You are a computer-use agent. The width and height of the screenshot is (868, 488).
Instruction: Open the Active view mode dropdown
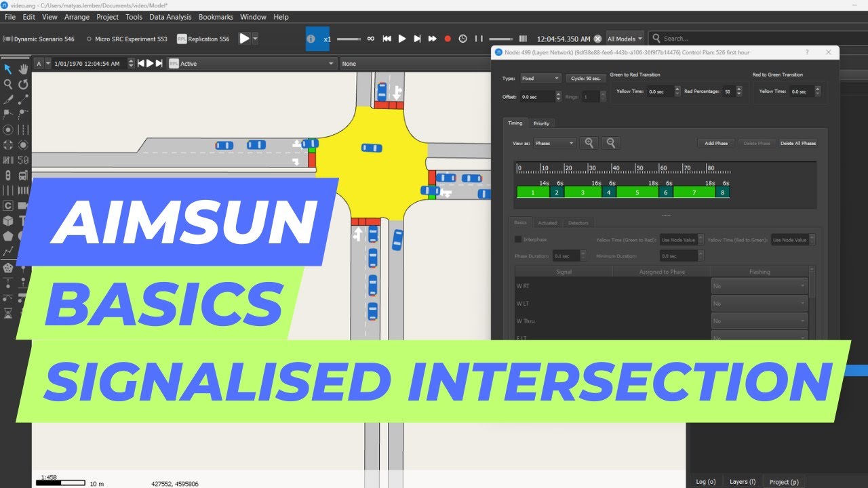coord(252,64)
